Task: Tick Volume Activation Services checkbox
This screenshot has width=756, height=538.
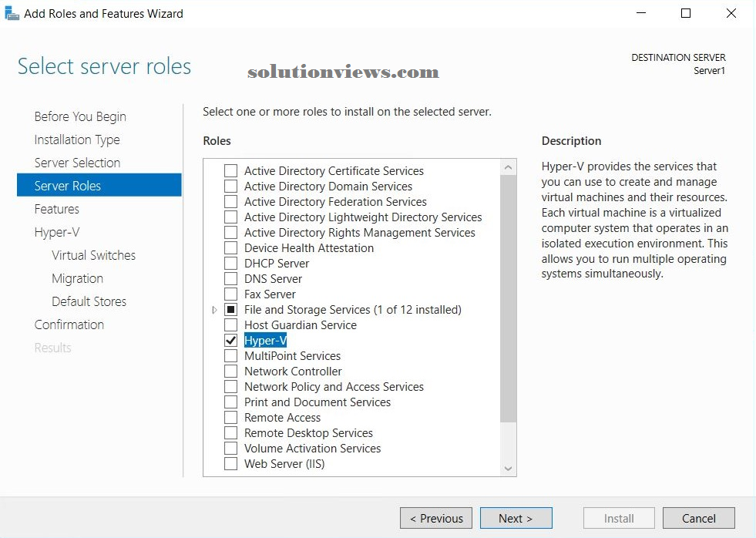Action: coord(231,449)
